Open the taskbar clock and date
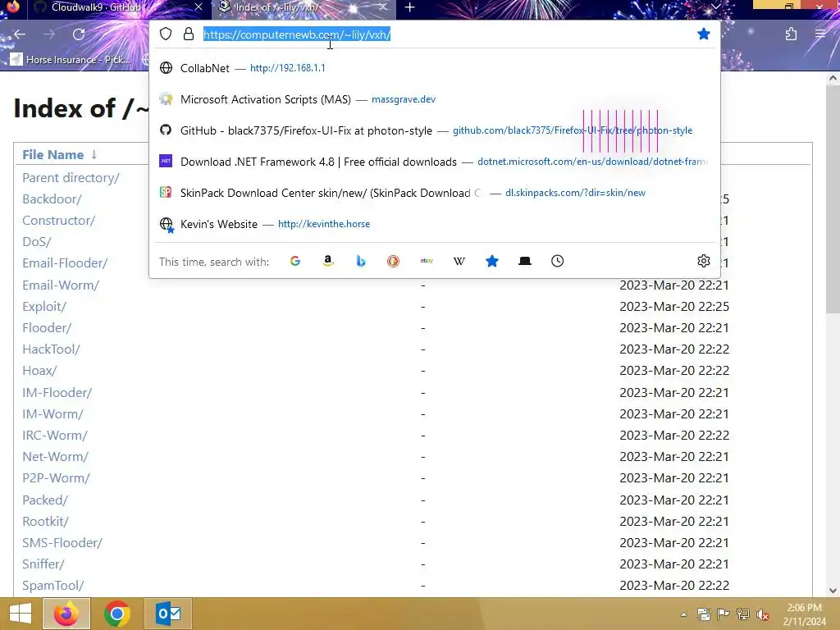Image resolution: width=840 pixels, height=630 pixels. 804,614
